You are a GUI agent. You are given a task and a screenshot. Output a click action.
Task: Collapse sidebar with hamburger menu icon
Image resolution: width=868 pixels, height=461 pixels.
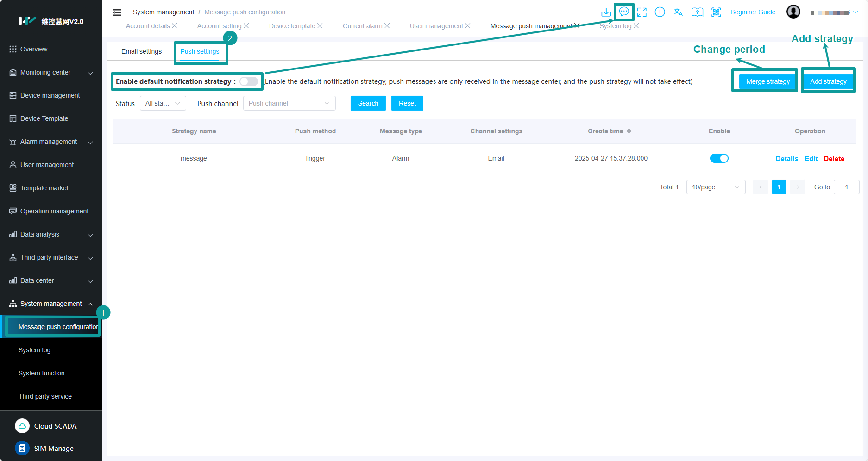tap(117, 12)
